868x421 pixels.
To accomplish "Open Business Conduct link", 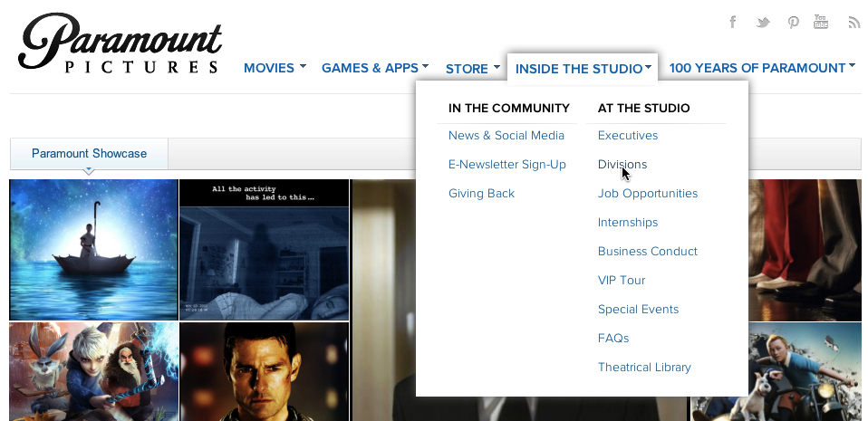I will pos(647,251).
